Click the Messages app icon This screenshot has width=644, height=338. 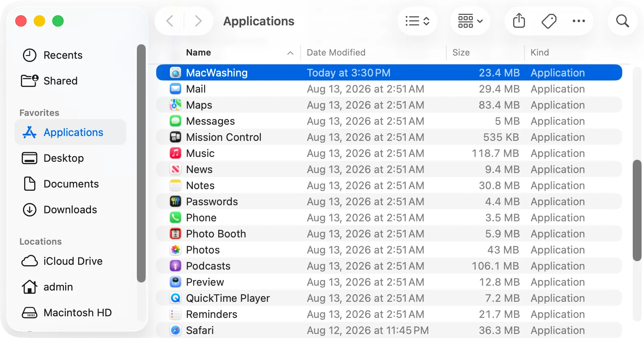(175, 121)
